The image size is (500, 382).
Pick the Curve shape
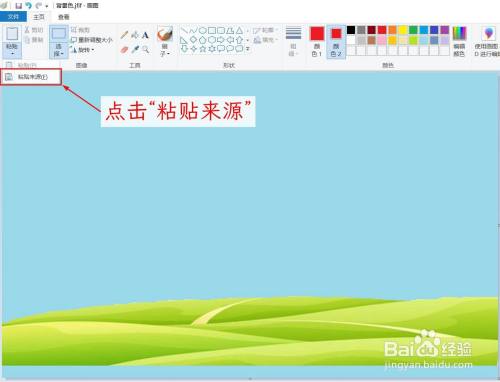click(193, 31)
